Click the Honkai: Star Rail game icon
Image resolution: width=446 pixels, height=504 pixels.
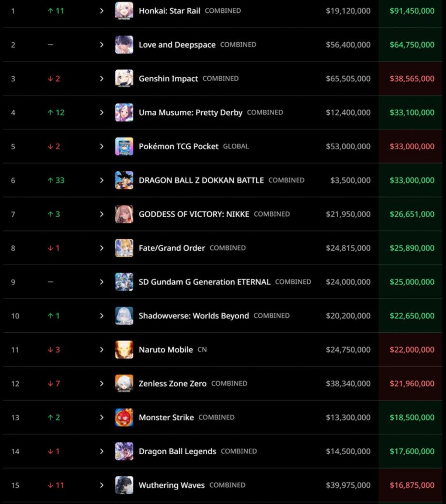[124, 10]
